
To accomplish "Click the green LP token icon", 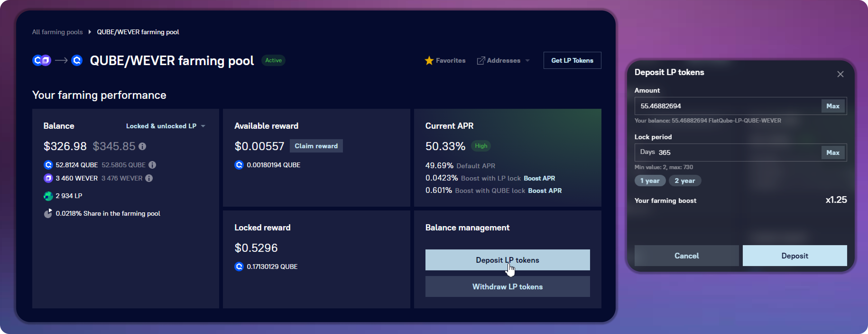I will pos(48,196).
